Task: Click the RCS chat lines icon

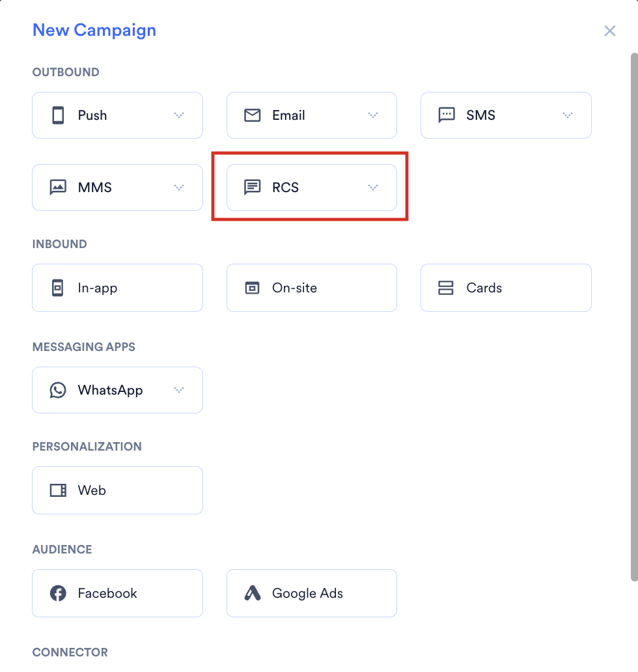Action: tap(253, 188)
